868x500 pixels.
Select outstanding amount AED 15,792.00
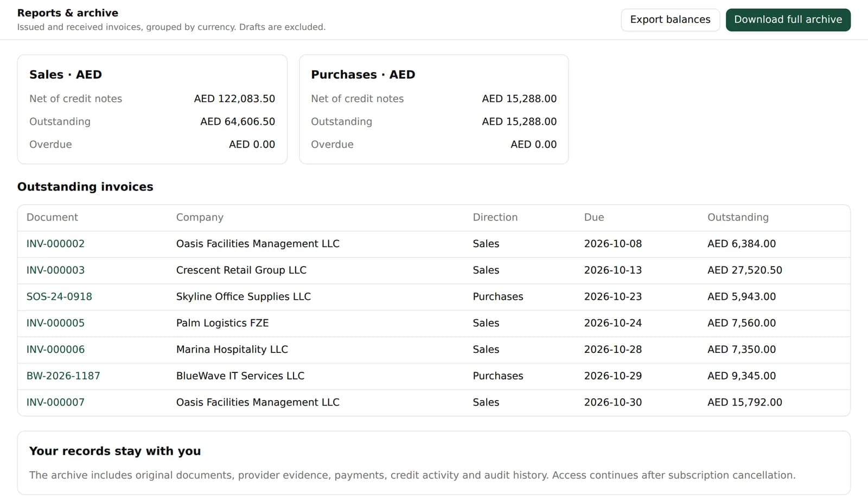(x=745, y=402)
